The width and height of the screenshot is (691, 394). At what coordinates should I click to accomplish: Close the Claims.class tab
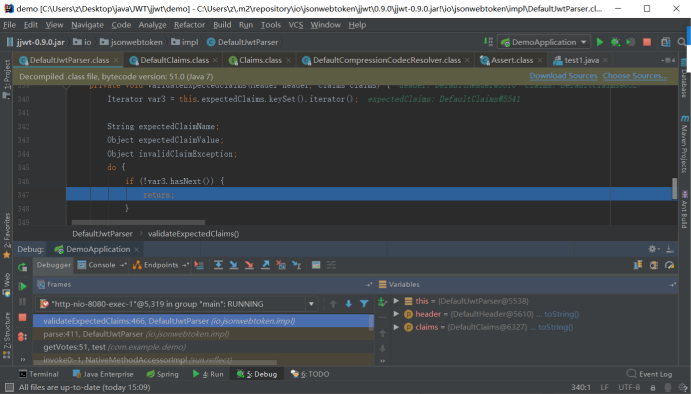[288, 60]
